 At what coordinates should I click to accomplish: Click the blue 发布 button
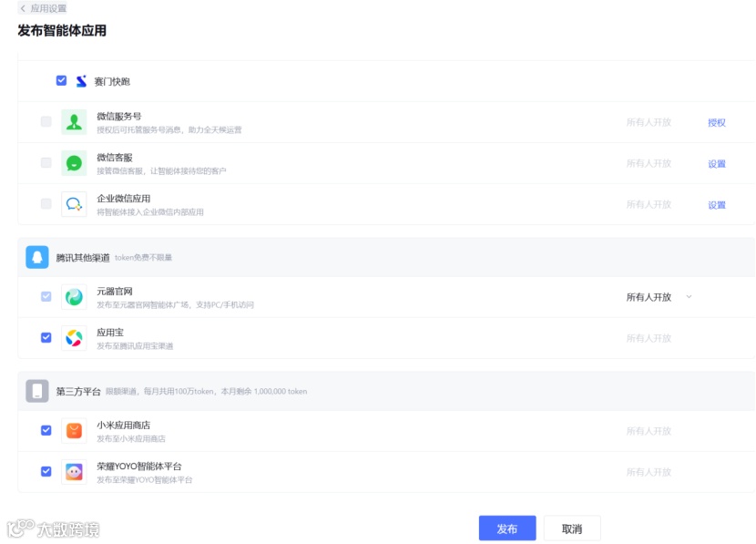(507, 529)
